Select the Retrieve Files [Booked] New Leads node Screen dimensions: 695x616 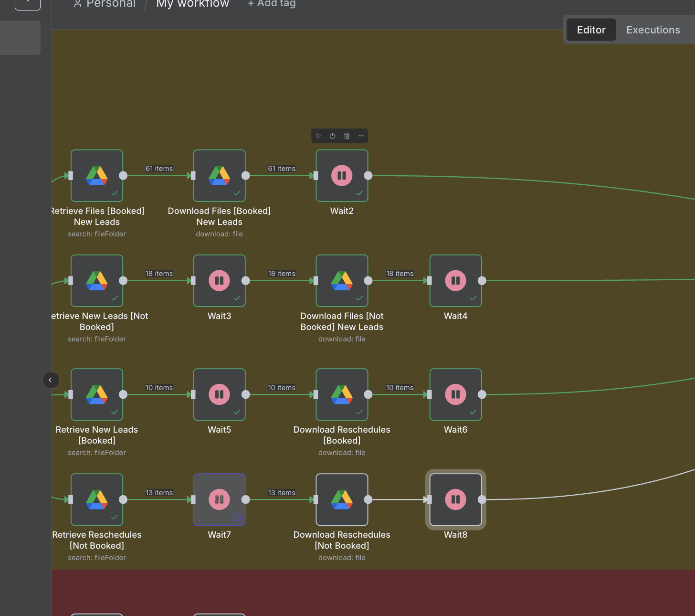pos(97,176)
